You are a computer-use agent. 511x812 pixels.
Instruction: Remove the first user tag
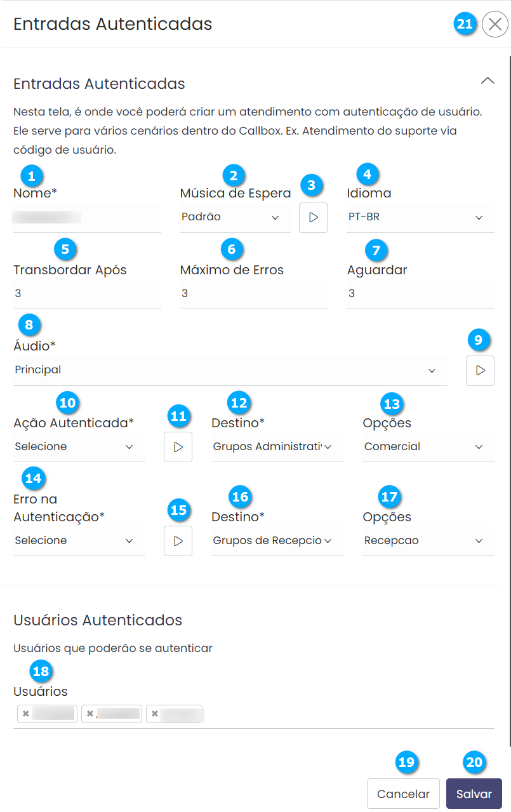(x=25, y=714)
